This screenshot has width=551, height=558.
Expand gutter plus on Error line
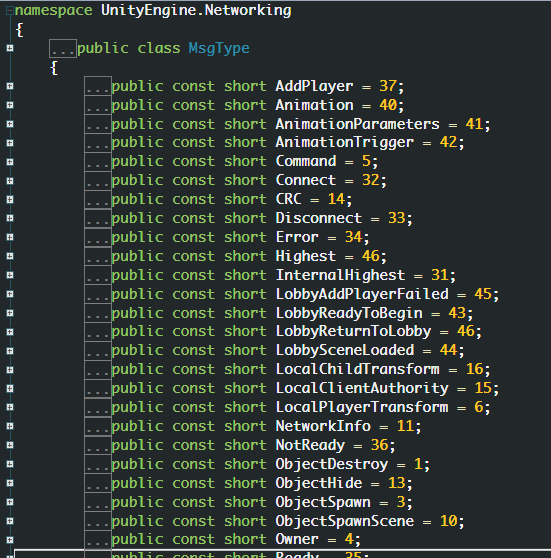coord(10,237)
